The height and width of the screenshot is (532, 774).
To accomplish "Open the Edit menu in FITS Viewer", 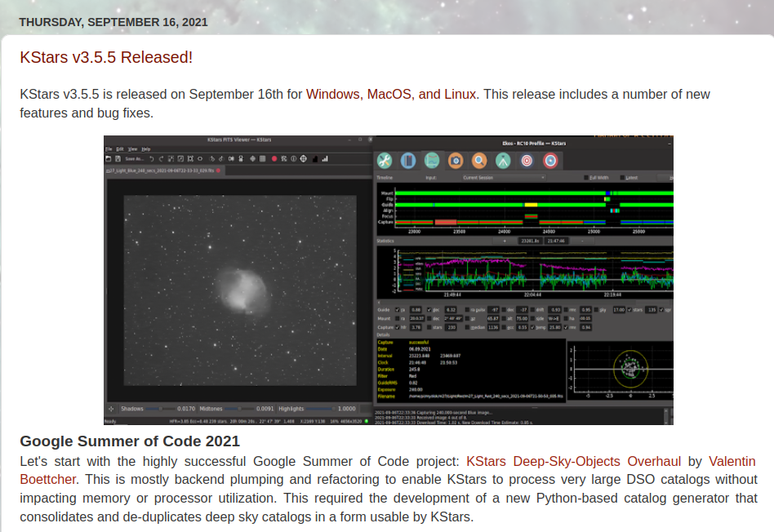I will click(120, 149).
